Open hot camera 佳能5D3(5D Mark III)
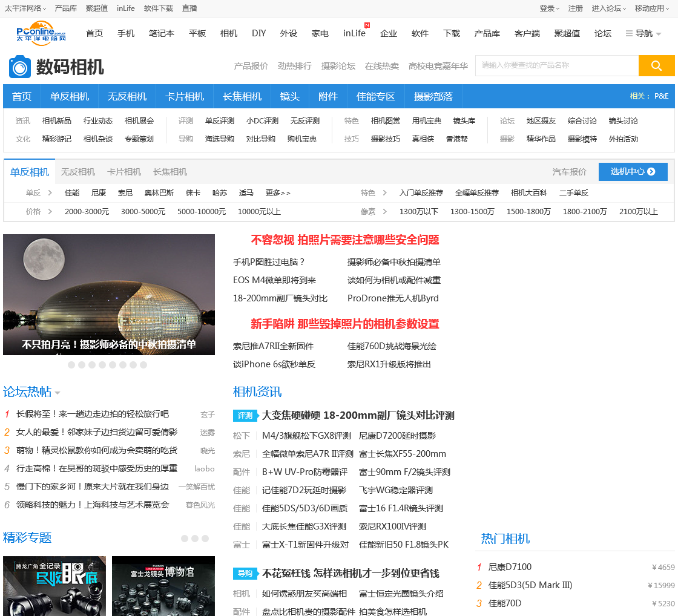 530,585
